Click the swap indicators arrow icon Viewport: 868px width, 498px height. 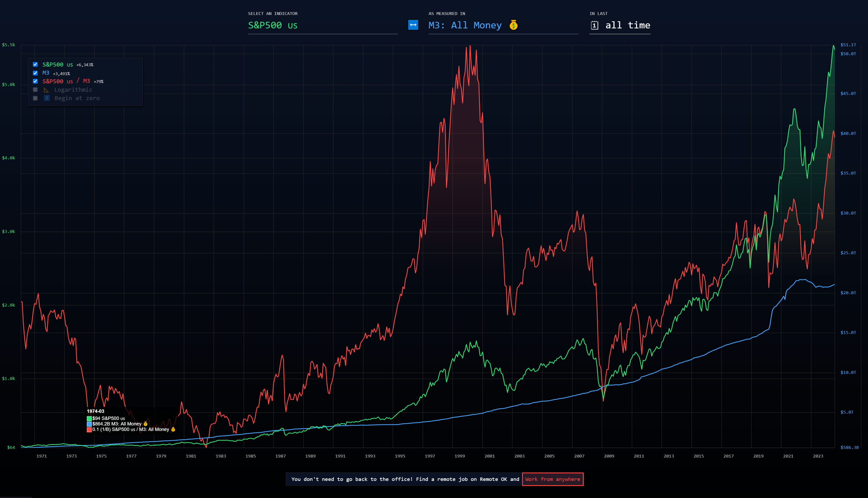[413, 25]
